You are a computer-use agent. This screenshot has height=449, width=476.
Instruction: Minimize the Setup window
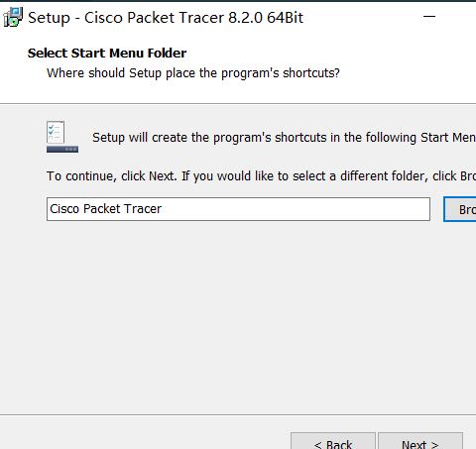[429, 17]
